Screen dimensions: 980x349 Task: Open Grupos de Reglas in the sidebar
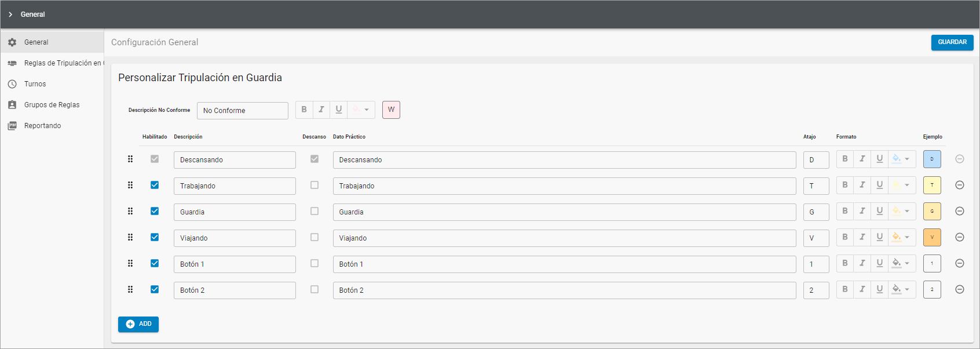[52, 105]
